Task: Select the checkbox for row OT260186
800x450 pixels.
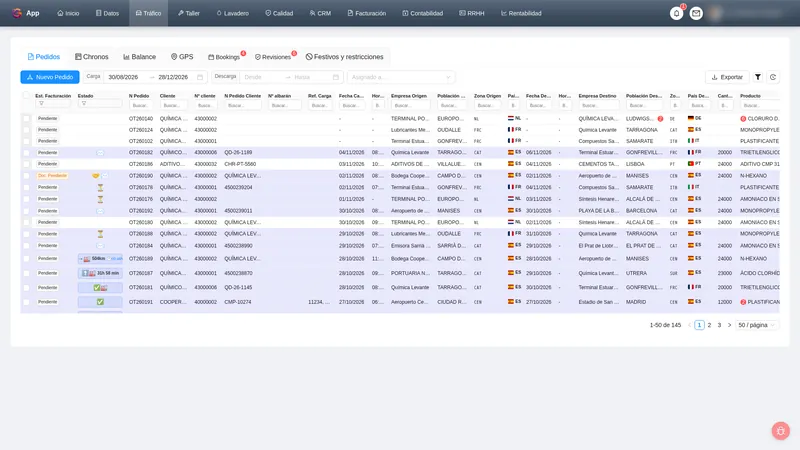Action: [26, 164]
